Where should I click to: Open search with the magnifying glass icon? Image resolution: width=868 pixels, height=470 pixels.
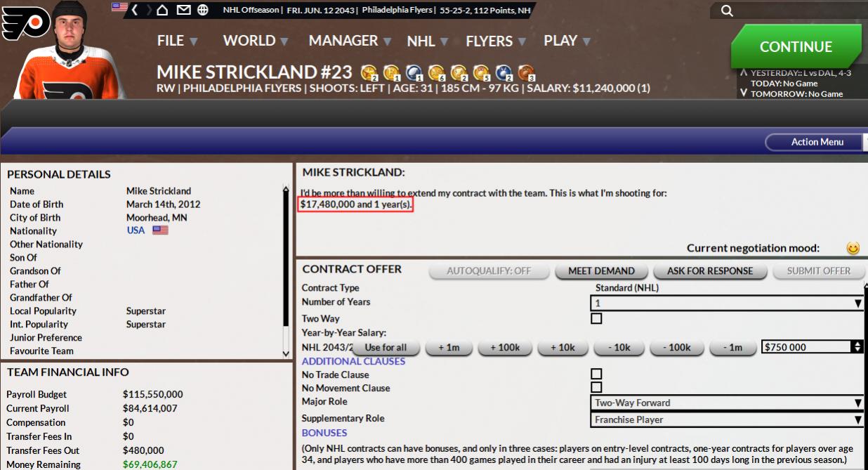(727, 11)
